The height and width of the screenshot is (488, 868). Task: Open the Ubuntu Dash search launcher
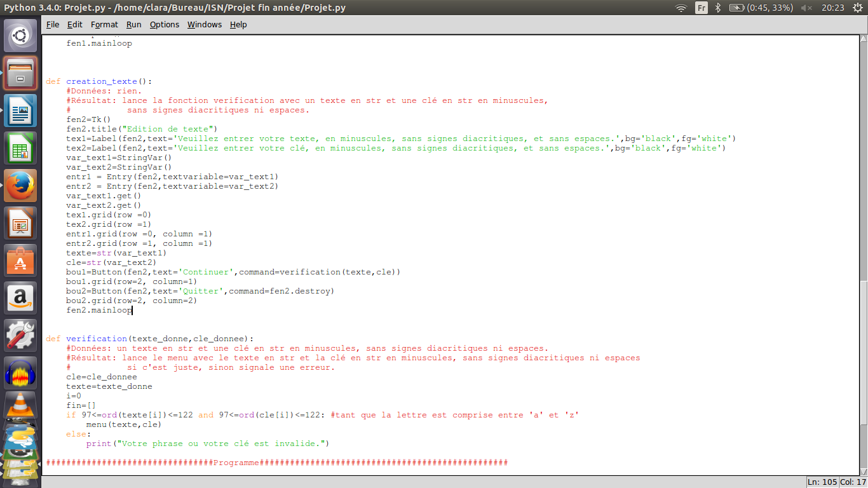20,36
